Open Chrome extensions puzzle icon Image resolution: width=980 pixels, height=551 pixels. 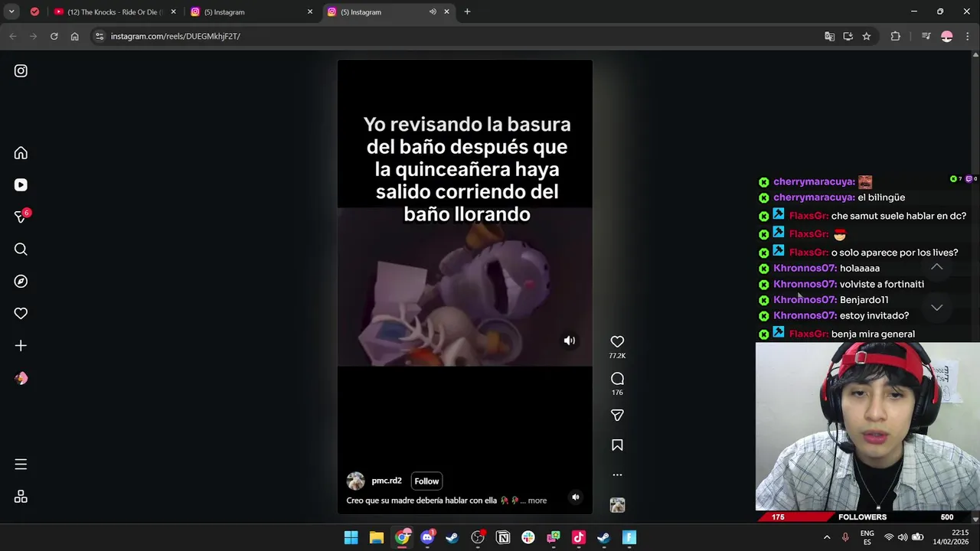pyautogui.click(x=895, y=36)
